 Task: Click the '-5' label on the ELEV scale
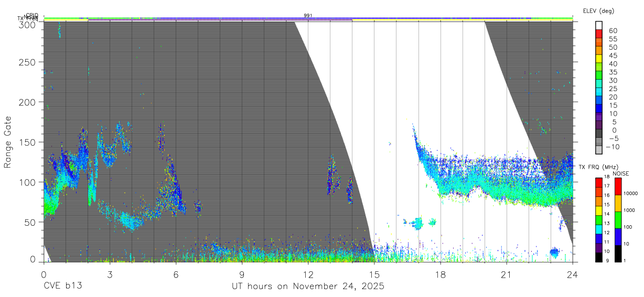click(x=613, y=138)
